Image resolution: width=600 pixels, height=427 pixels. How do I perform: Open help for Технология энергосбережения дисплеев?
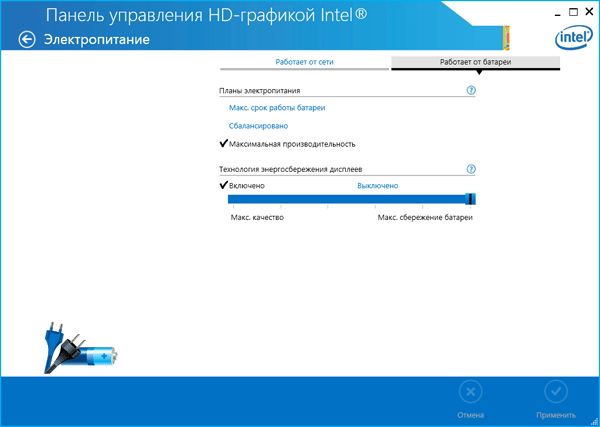click(471, 169)
